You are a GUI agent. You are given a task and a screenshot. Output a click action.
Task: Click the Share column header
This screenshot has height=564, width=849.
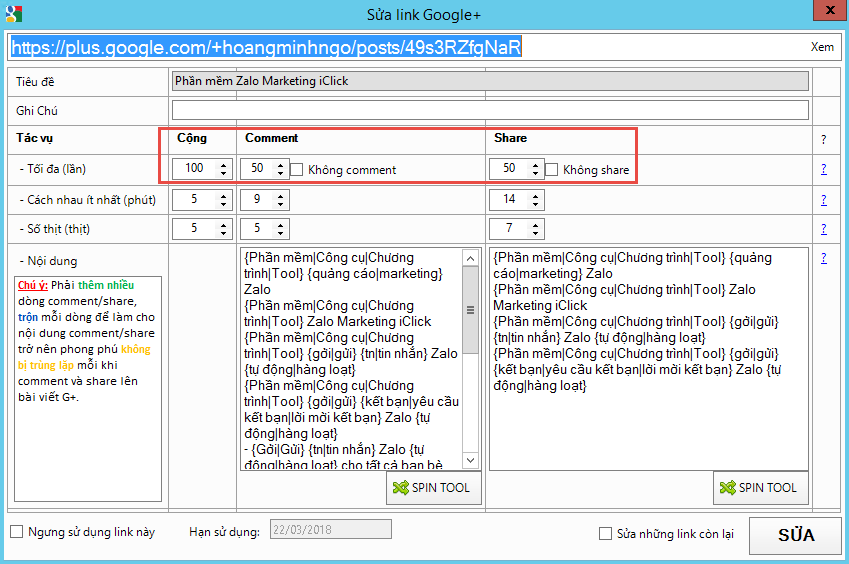pyautogui.click(x=510, y=138)
